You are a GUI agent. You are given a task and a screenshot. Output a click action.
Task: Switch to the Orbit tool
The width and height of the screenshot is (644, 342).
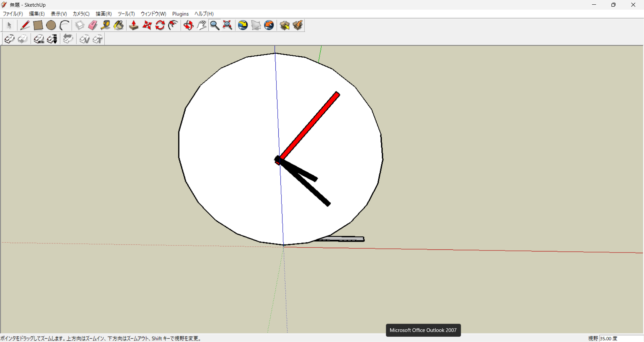[x=189, y=25]
